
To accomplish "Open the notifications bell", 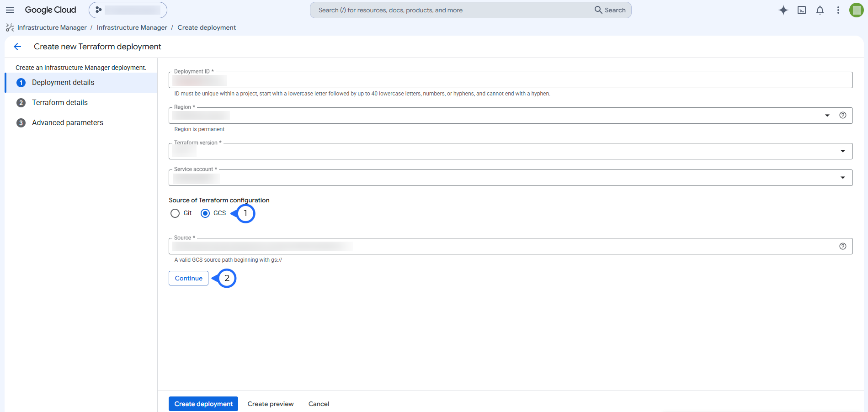I will [820, 10].
